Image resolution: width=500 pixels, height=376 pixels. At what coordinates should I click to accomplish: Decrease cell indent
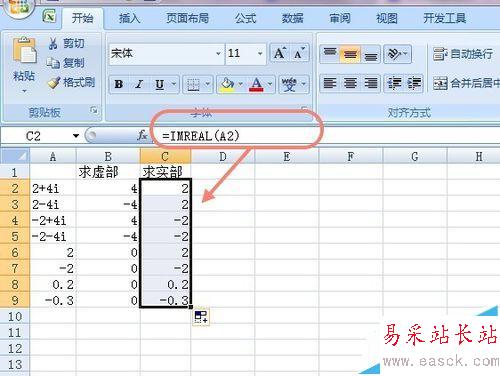[x=394, y=83]
